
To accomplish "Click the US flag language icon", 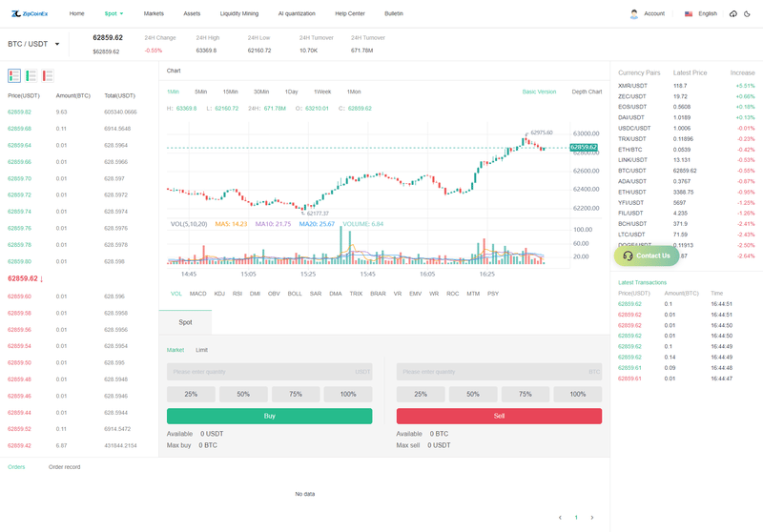I will pos(689,14).
